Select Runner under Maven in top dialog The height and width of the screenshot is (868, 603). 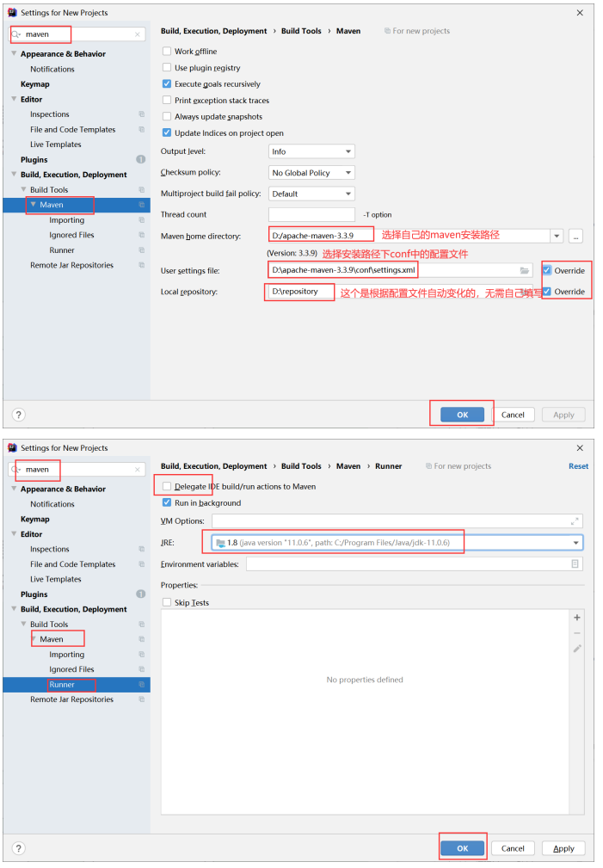click(61, 250)
